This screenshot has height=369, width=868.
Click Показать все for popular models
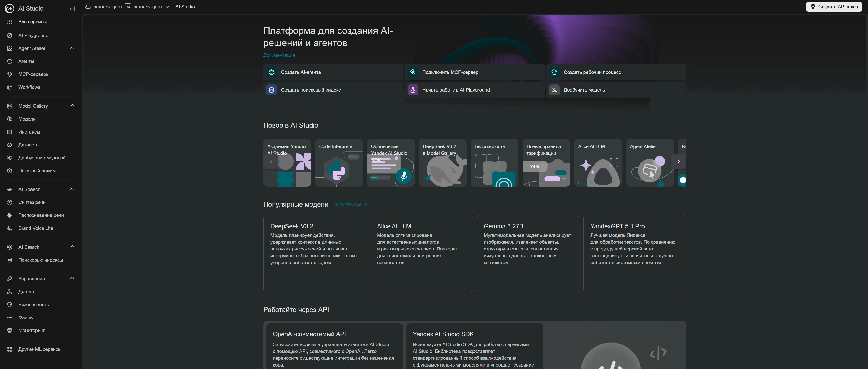(349, 204)
